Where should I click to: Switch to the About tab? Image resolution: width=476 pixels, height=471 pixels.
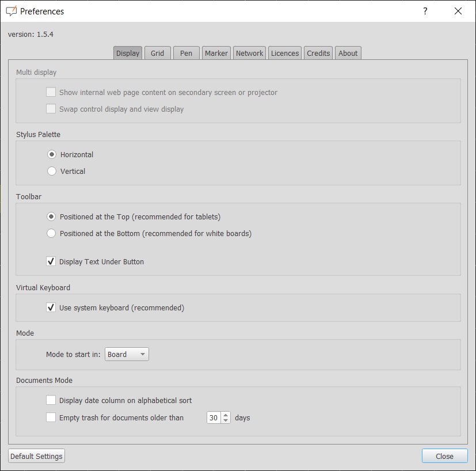click(348, 52)
